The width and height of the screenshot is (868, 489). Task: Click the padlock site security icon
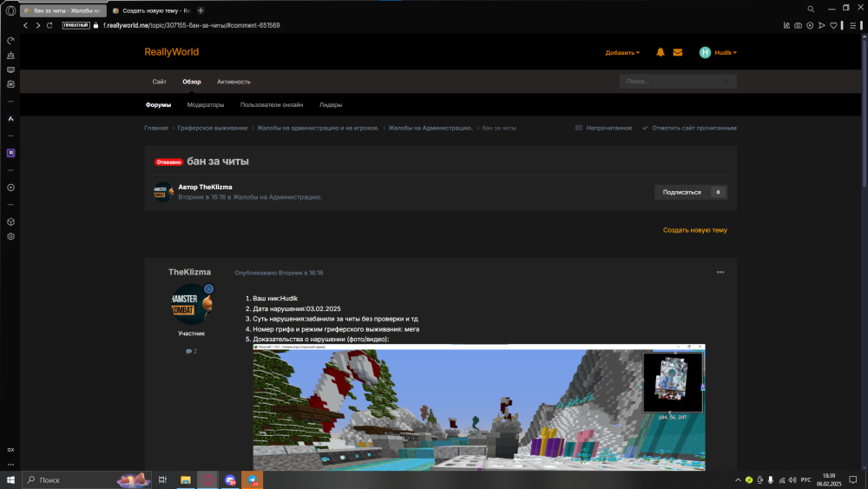coord(95,25)
